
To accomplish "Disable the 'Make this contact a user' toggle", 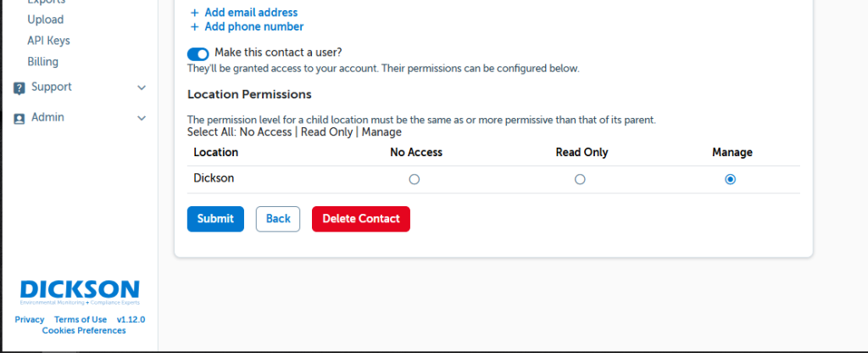I will tap(198, 53).
